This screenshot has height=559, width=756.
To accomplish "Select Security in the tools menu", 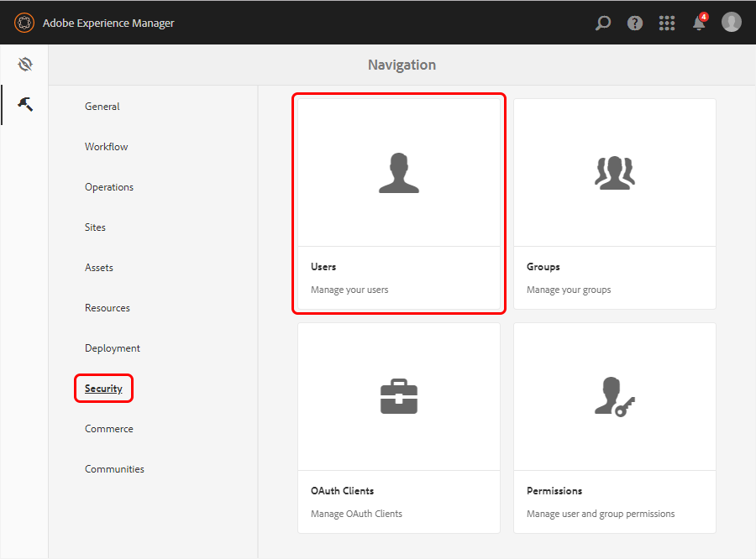I will (x=103, y=389).
